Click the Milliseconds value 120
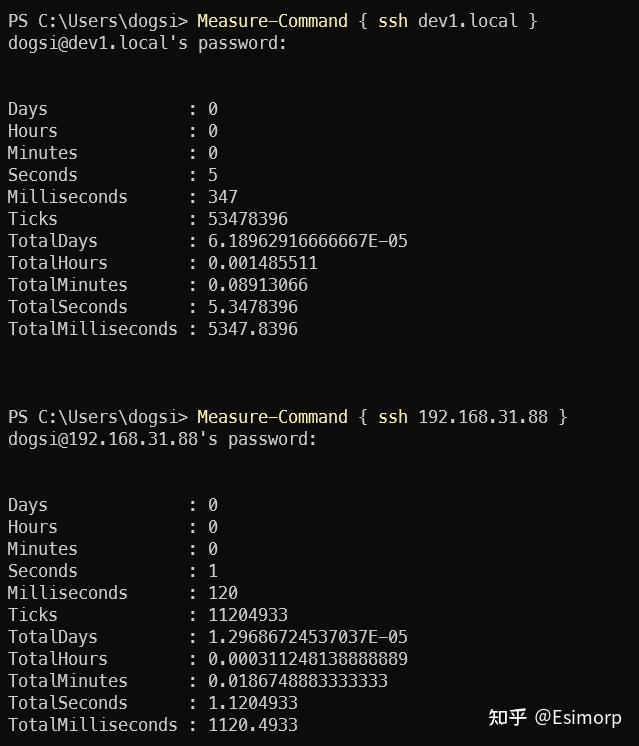This screenshot has width=639, height=746. [223, 593]
